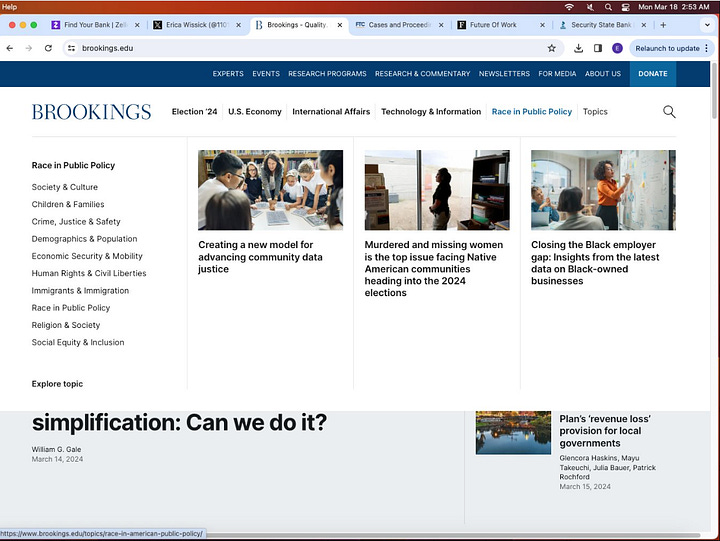
Task: Open new tab with plus icon
Action: [x=663, y=25]
